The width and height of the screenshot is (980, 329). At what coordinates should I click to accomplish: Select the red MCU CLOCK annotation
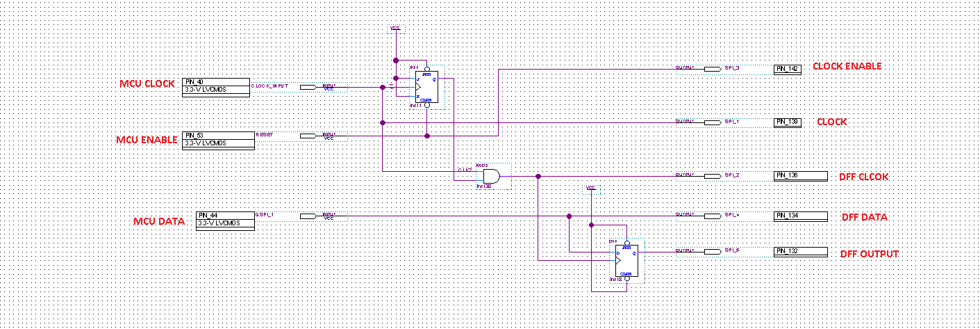coord(147,84)
